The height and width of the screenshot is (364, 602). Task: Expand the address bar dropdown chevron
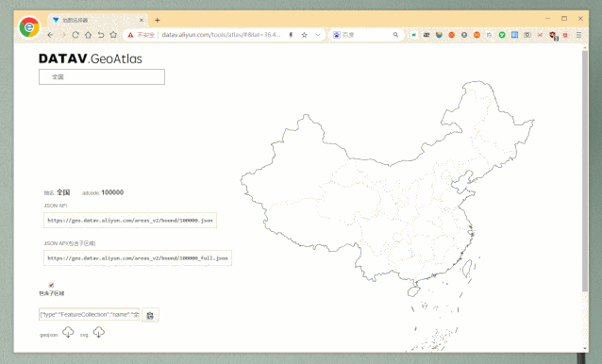pyautogui.click(x=318, y=35)
